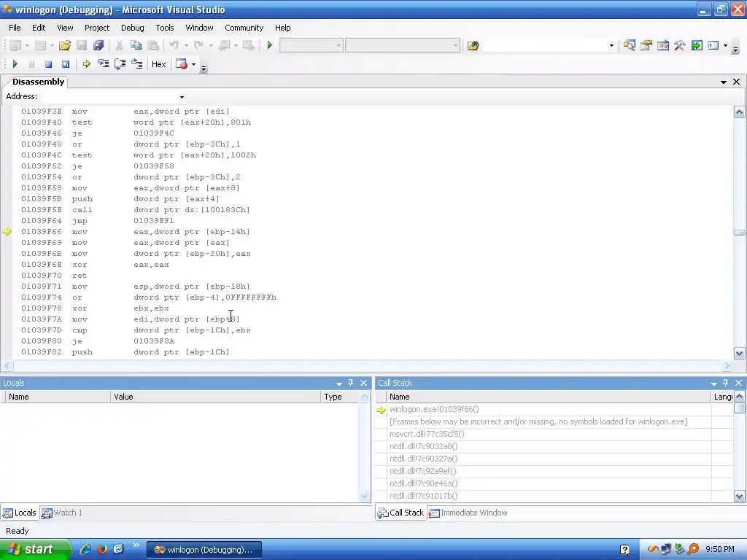Open Solution Explorer from toolbar icon
Viewport: 747px width, 560px height.
[x=629, y=46]
